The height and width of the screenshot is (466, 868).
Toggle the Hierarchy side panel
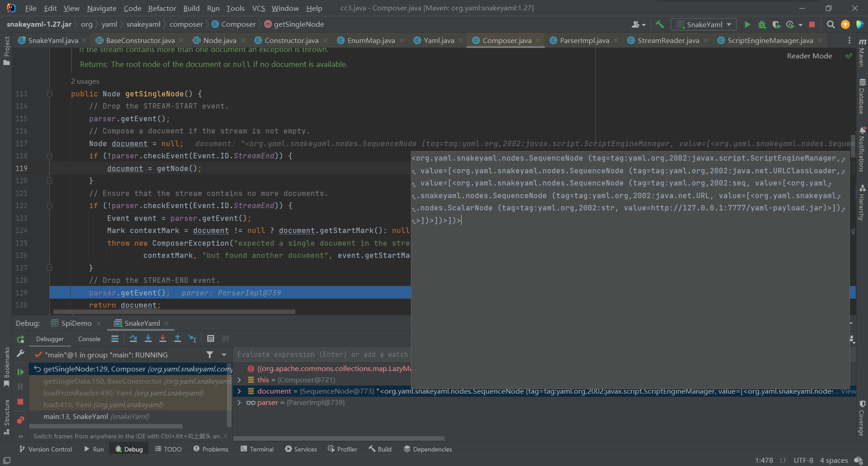862,203
